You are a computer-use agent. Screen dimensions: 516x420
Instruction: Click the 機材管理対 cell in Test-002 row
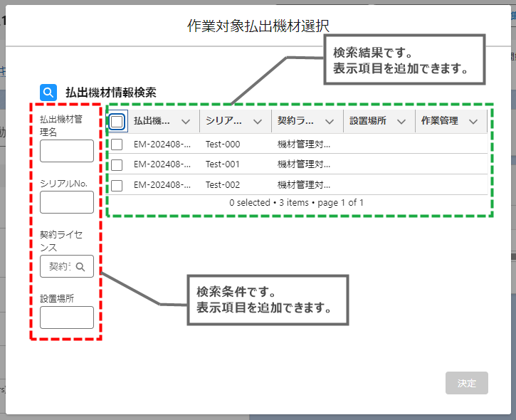(304, 185)
